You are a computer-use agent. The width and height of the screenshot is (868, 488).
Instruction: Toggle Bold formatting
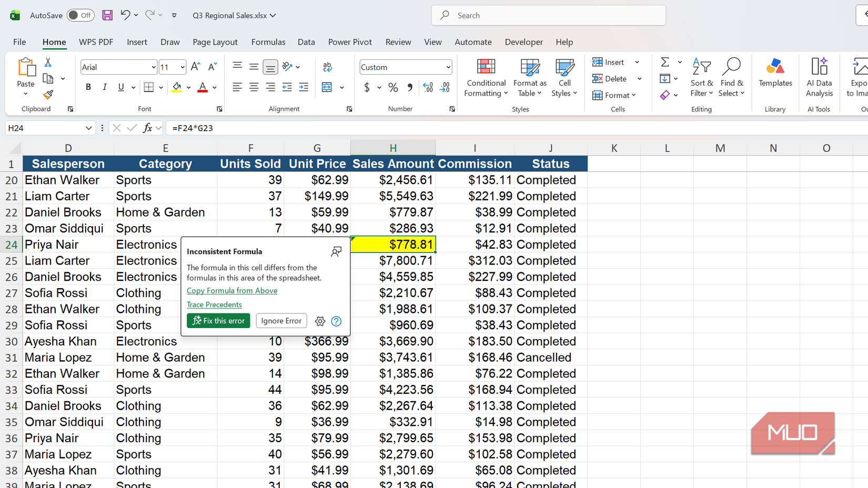[88, 87]
